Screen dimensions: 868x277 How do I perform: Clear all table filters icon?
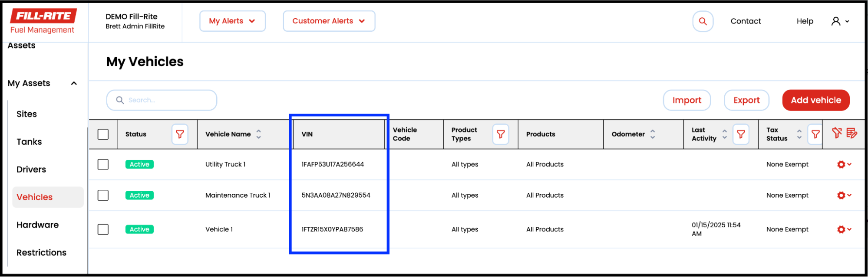pos(836,133)
